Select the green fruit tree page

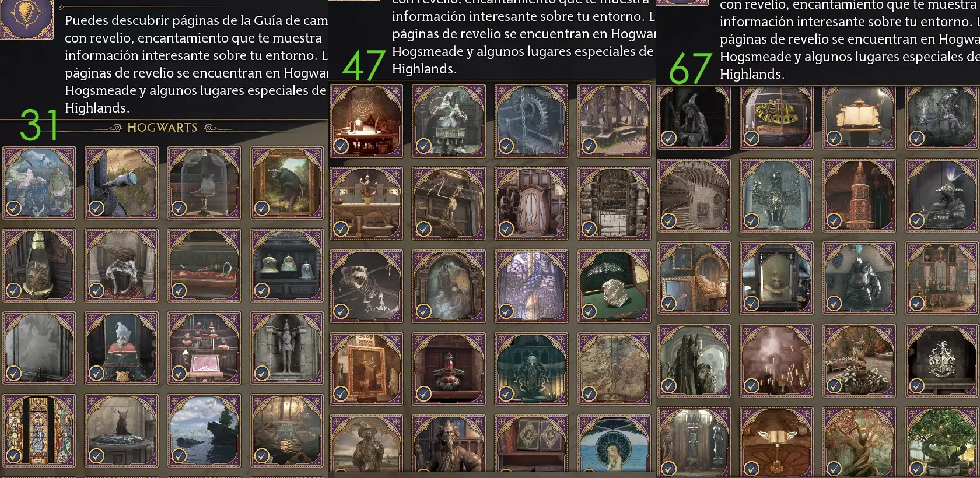(x=942, y=443)
